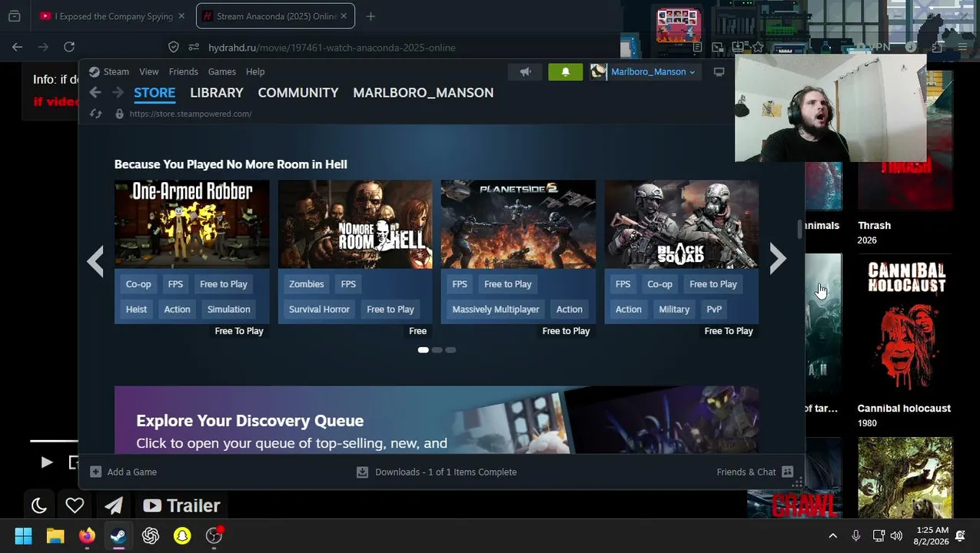Switch to the COMMUNITY tab

coord(298,92)
